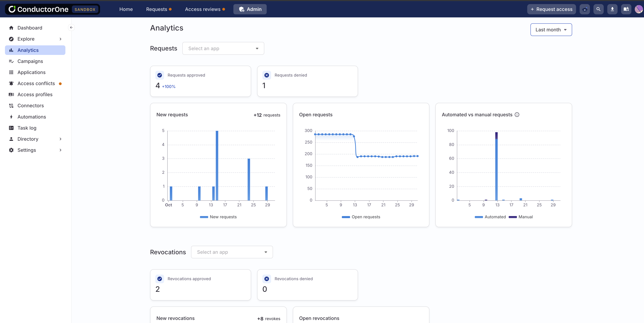Open the Last month date range dropdown

[x=551, y=30]
